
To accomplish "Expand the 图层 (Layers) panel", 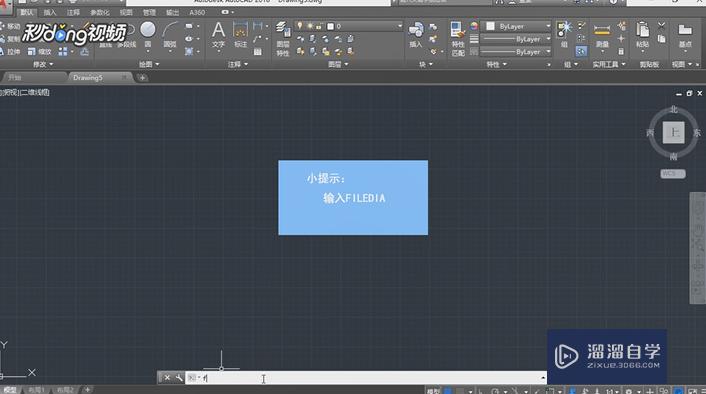I will pos(338,64).
